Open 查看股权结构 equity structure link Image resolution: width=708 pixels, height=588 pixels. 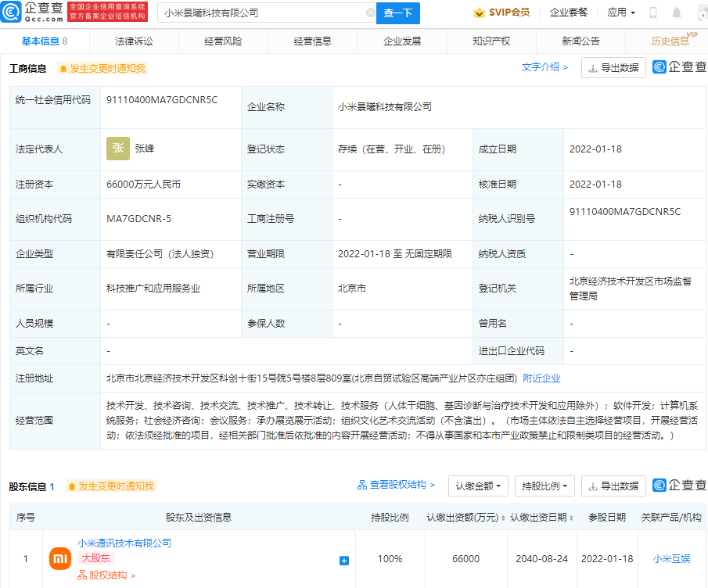[396, 485]
